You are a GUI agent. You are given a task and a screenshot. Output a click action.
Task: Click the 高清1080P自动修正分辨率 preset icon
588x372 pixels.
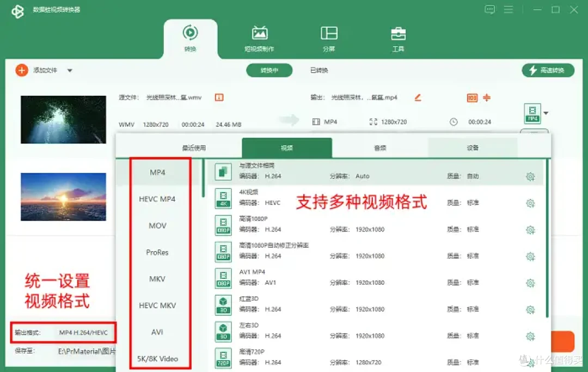click(x=223, y=252)
